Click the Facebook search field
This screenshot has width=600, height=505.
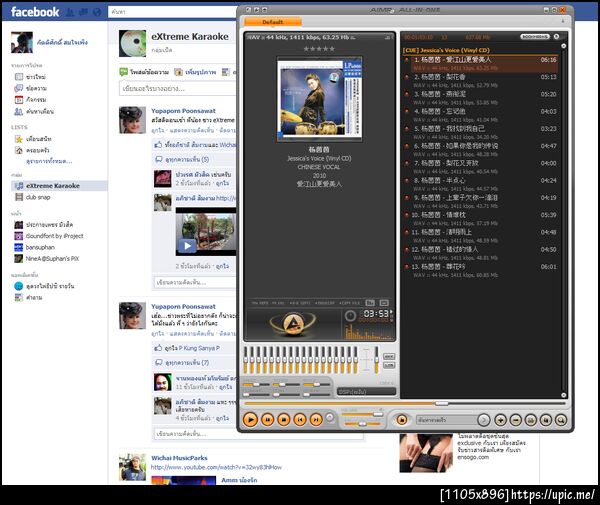click(x=172, y=12)
